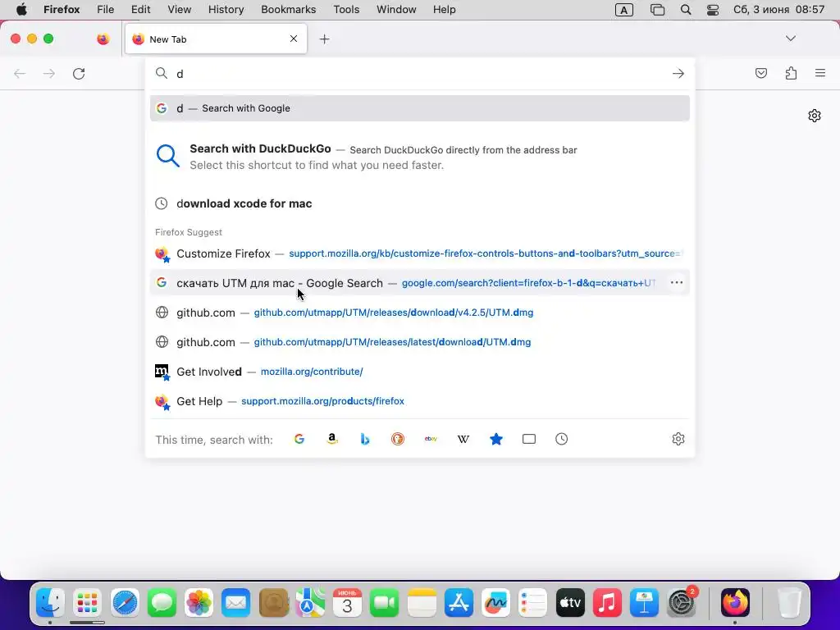Search open tabs with the tab icon
This screenshot has height=630, width=840.
(529, 440)
